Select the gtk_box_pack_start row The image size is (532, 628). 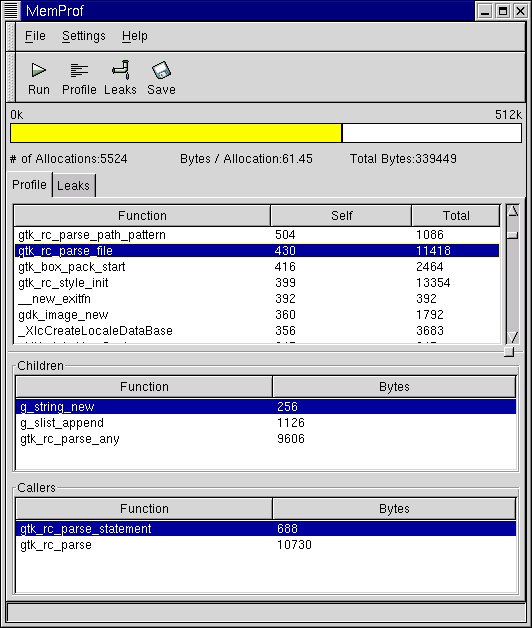257,267
